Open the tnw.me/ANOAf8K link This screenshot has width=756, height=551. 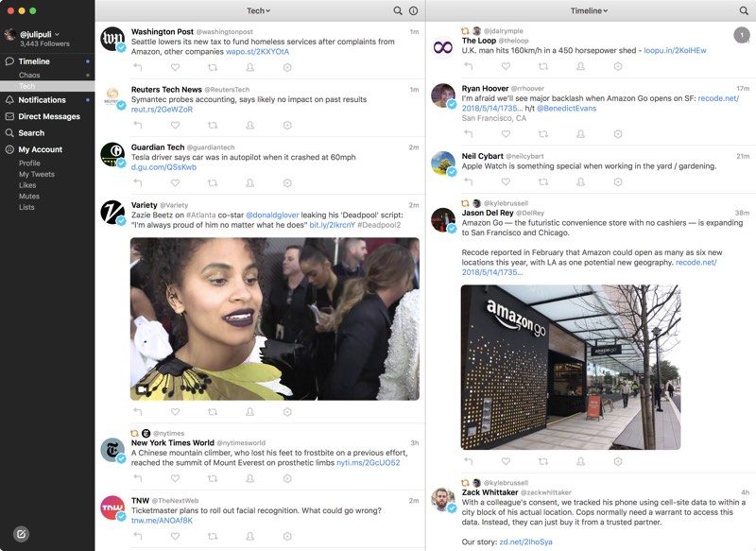[x=162, y=521]
